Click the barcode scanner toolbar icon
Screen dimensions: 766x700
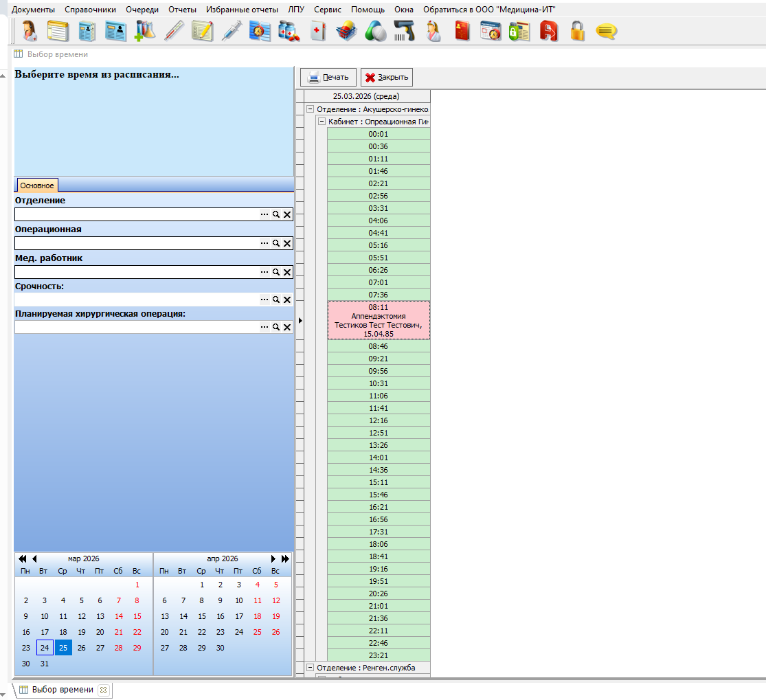404,32
